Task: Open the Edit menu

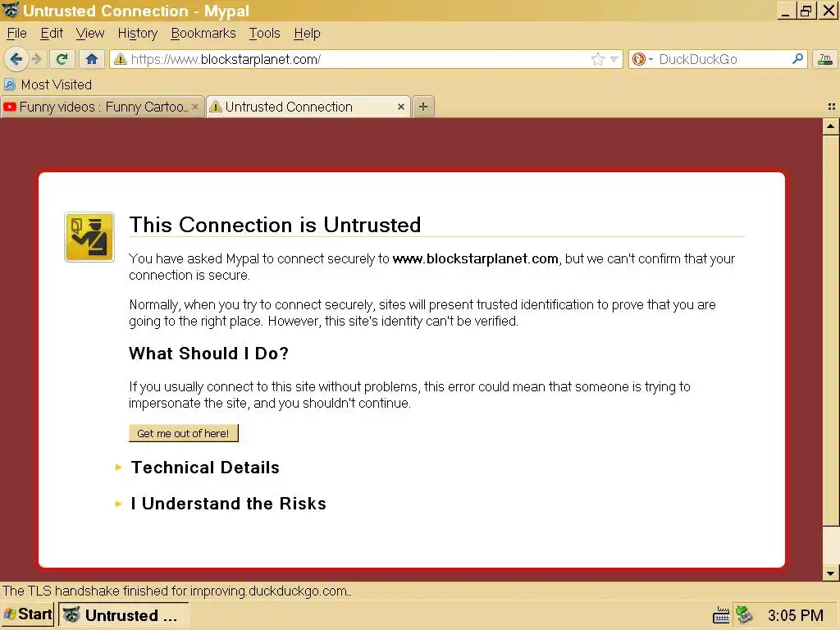Action: 52,33
